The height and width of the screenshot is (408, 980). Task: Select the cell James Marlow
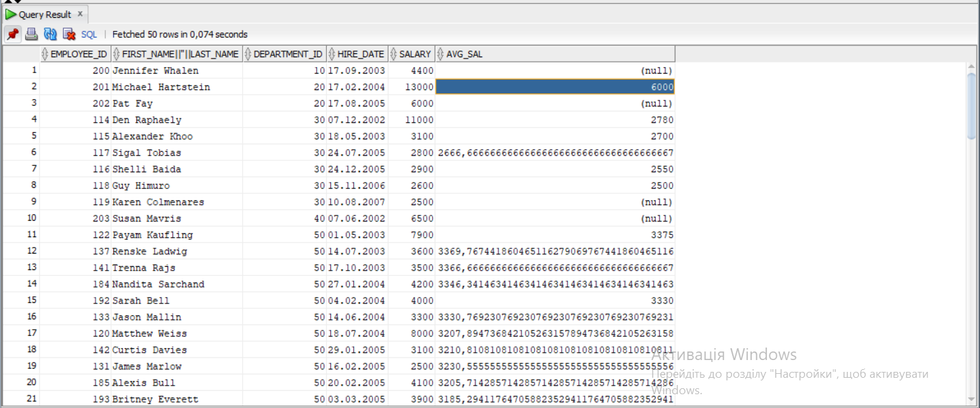click(176, 366)
